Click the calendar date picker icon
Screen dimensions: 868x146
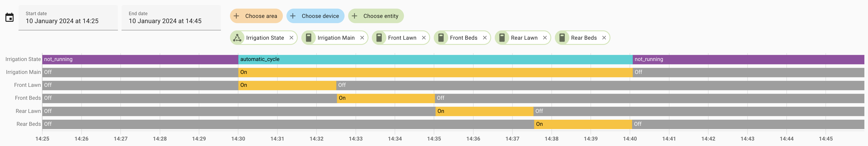coord(9,18)
